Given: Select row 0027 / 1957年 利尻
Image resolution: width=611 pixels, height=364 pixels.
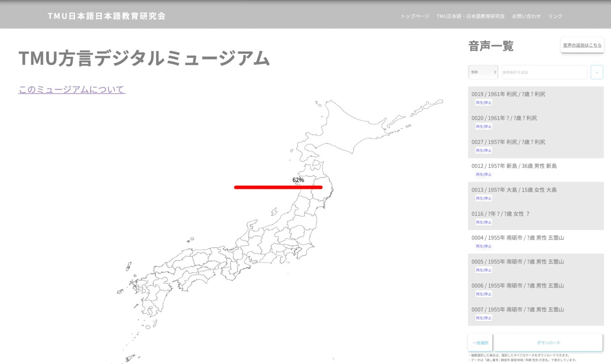Looking at the screenshot, I should tap(536, 146).
